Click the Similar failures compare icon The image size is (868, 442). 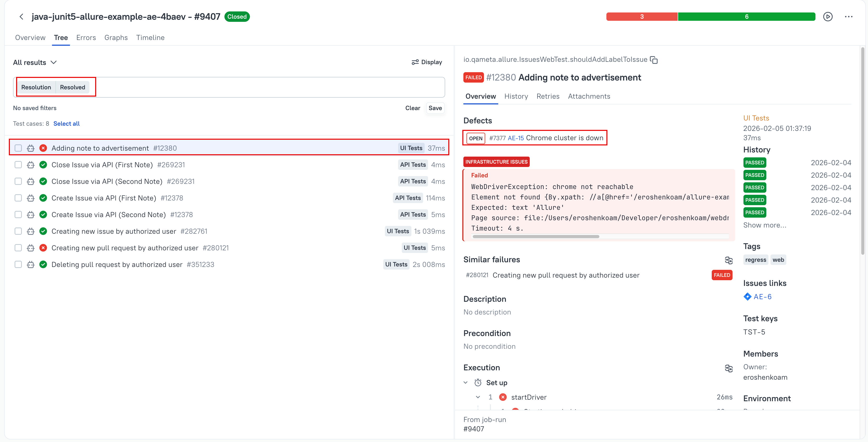[729, 260]
